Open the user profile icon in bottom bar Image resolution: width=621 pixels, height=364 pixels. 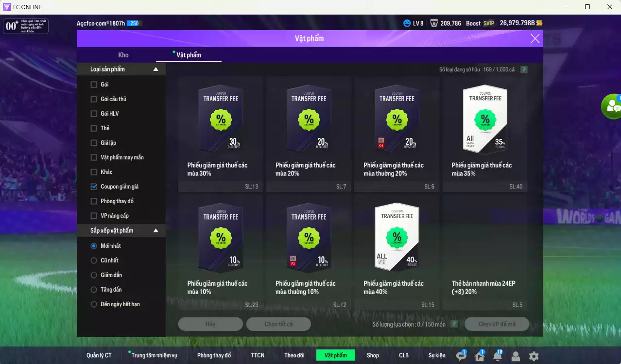(516, 356)
